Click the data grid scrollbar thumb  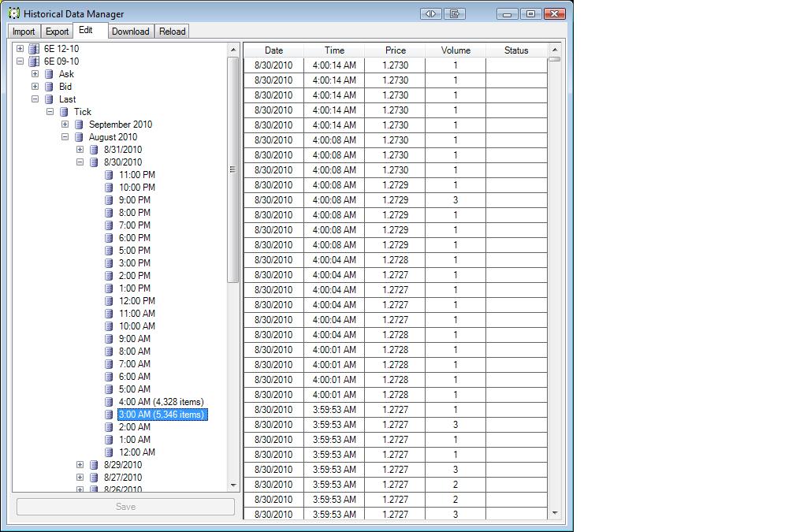point(554,59)
